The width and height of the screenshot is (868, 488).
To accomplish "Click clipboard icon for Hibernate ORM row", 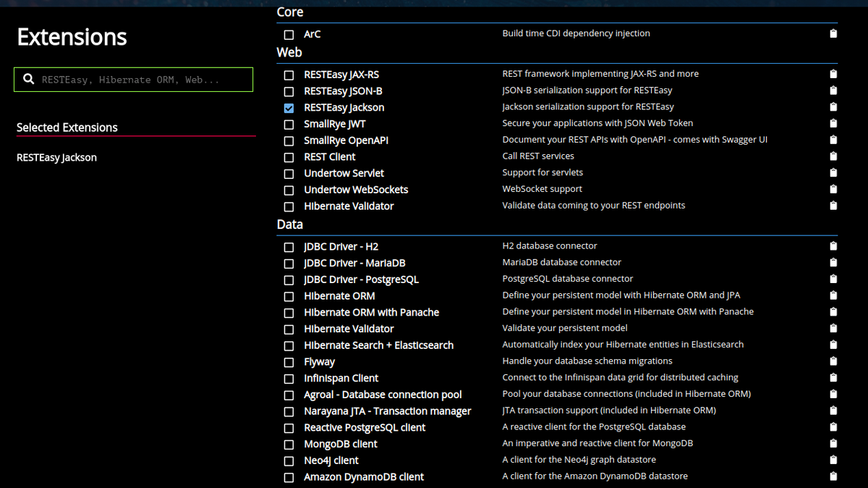I will click(x=833, y=295).
